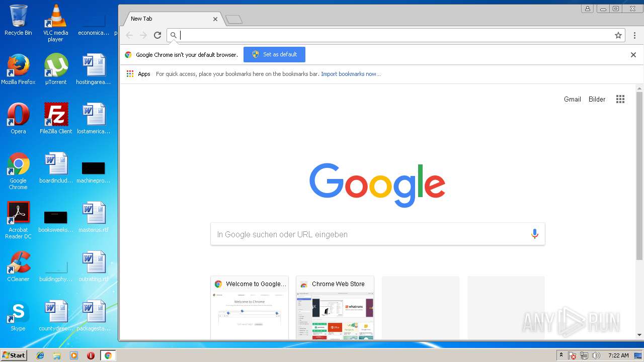Select the Recycle Bin desktop icon
644x362 pixels.
coord(18,21)
